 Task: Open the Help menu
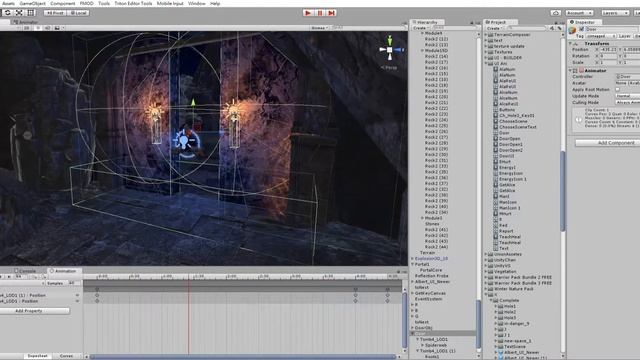(x=215, y=3)
